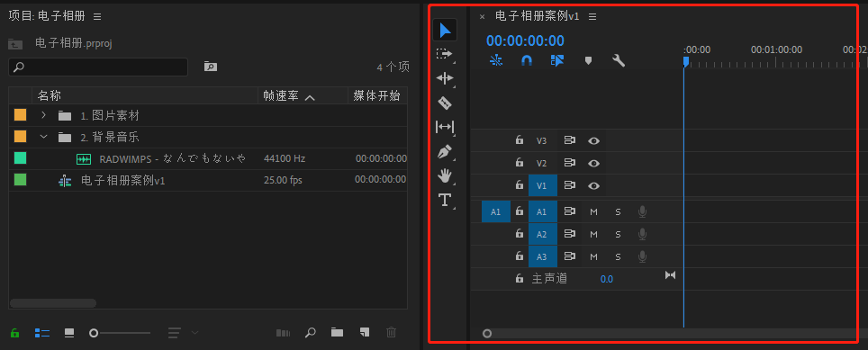This screenshot has width=868, height=350.
Task: Toggle timeline snapping magnet
Action: point(527,60)
